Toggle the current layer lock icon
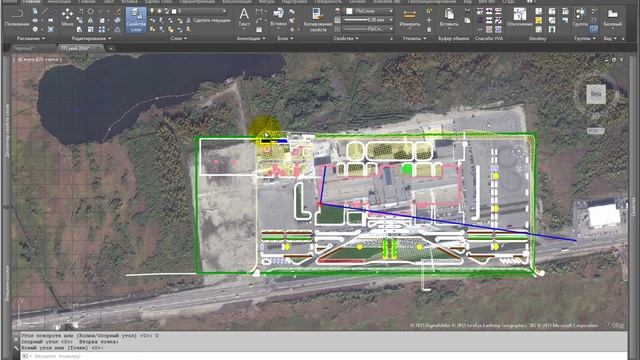 [x=167, y=11]
